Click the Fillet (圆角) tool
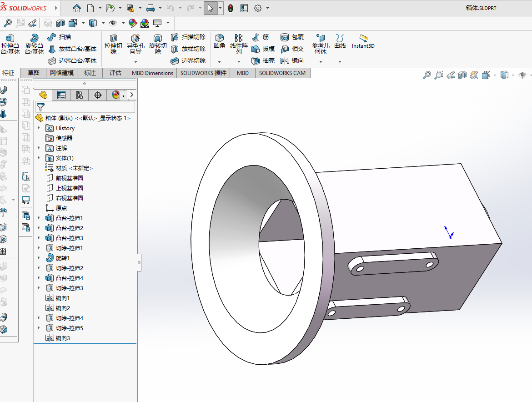The width and height of the screenshot is (532, 402). [x=220, y=41]
